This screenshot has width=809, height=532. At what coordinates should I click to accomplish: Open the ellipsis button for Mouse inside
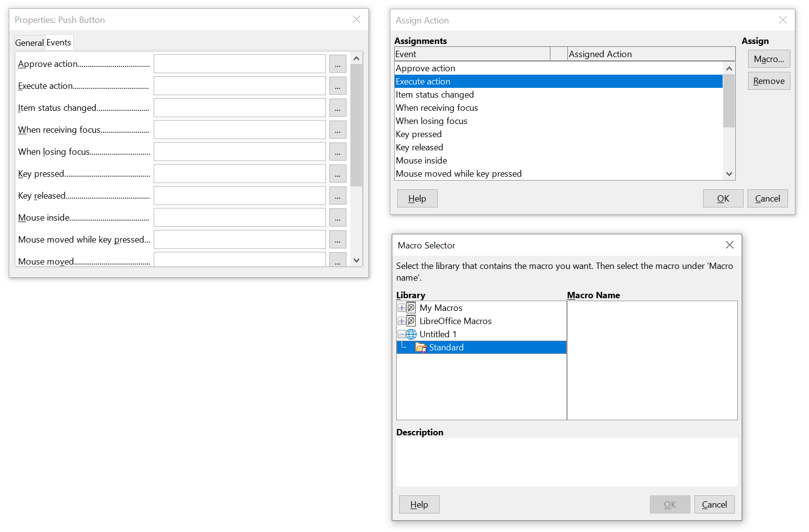338,218
